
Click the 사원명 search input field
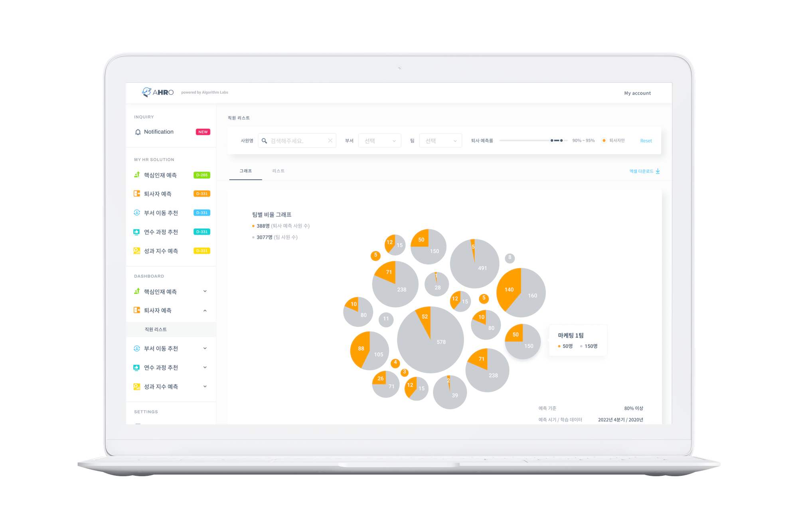[297, 140]
